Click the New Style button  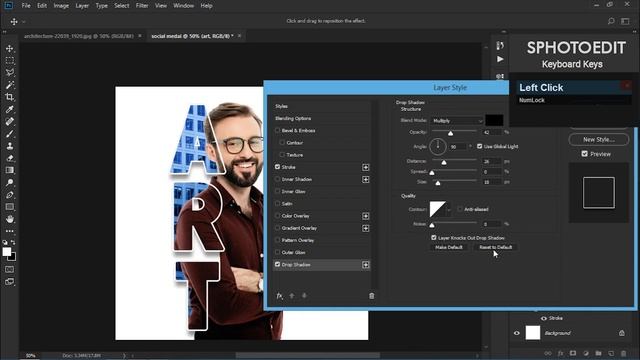tap(598, 140)
